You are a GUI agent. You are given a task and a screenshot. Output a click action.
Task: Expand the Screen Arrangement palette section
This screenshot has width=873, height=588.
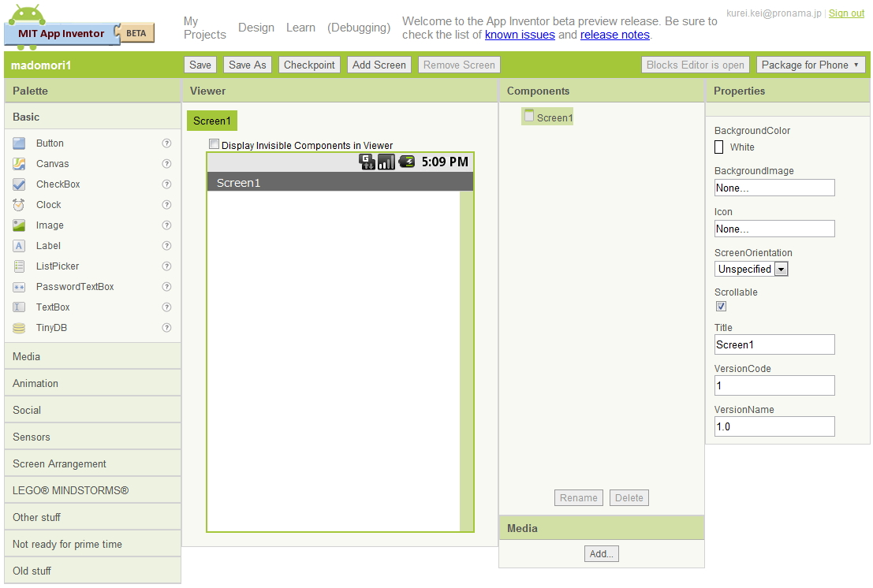(x=92, y=463)
